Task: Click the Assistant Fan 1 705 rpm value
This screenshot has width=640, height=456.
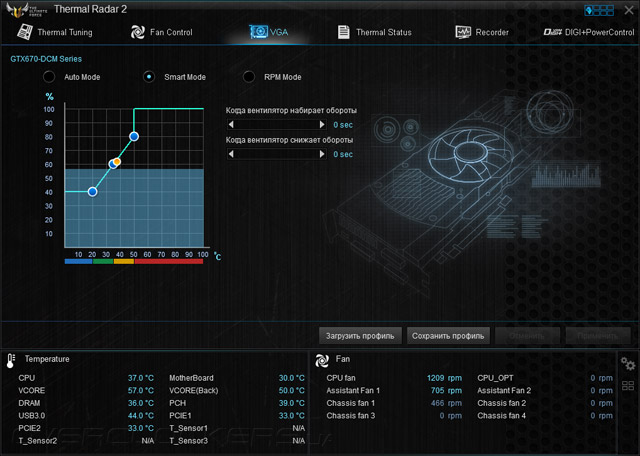Action: 446,391
